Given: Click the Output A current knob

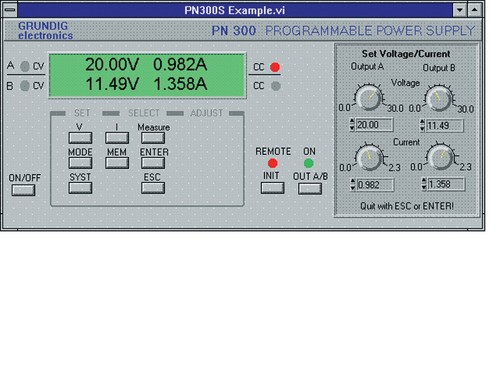Looking at the screenshot, I should pos(369,158).
